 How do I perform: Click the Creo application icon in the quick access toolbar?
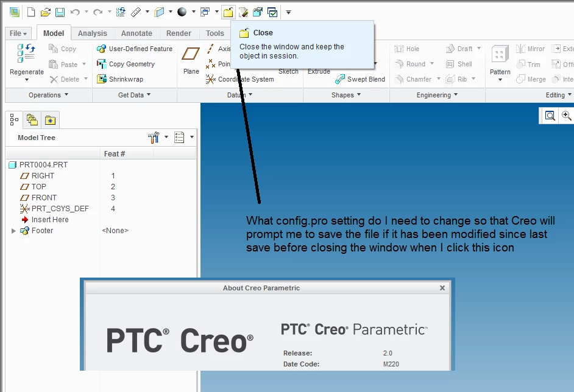pos(15,12)
